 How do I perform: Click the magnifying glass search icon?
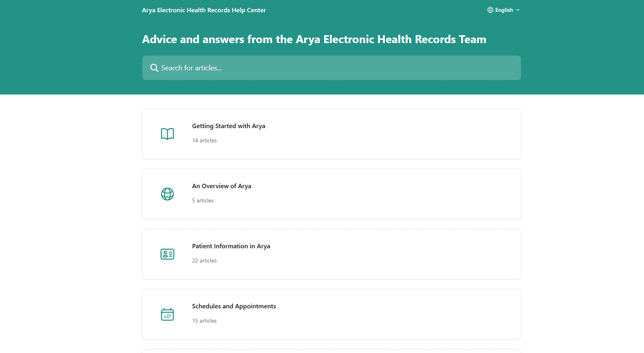point(154,68)
